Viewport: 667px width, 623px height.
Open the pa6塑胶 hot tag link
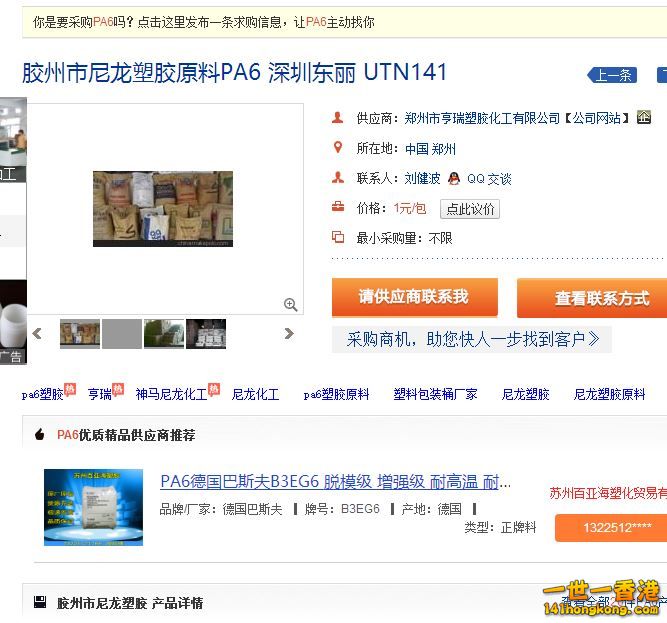[x=43, y=394]
